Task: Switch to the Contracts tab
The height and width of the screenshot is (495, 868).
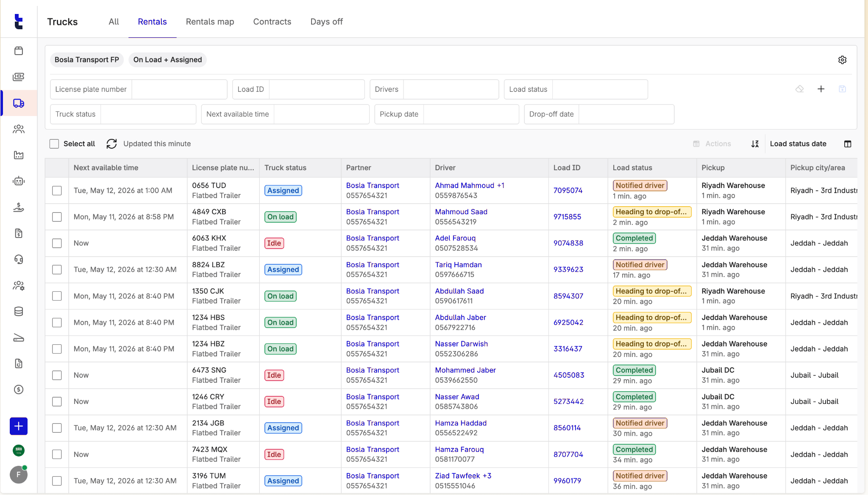Action: 272,22
